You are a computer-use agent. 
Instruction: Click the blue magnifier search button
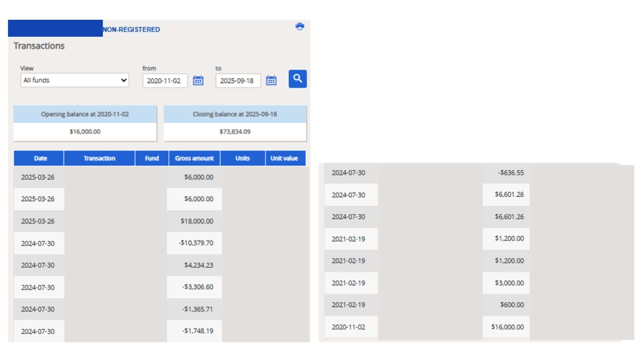click(298, 79)
